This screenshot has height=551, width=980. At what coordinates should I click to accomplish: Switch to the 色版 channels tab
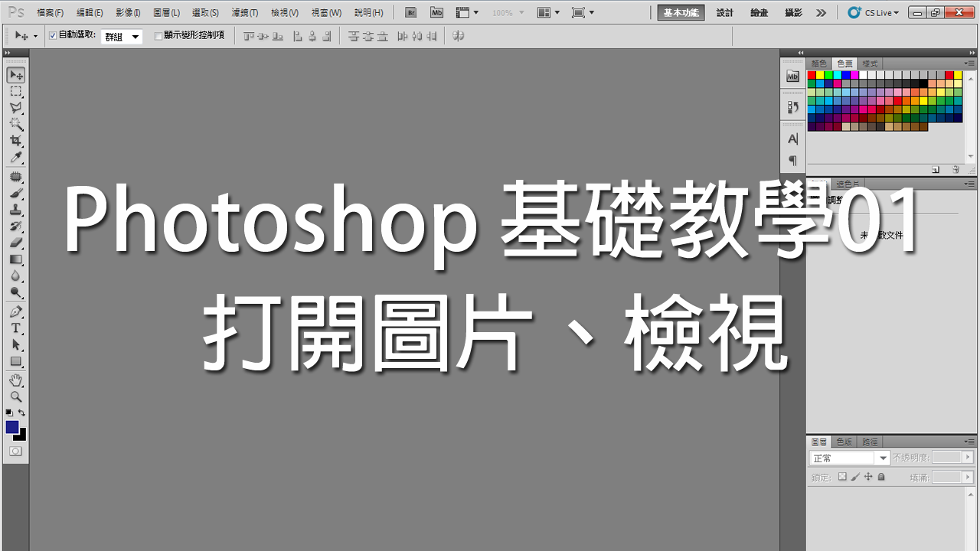[x=844, y=442]
